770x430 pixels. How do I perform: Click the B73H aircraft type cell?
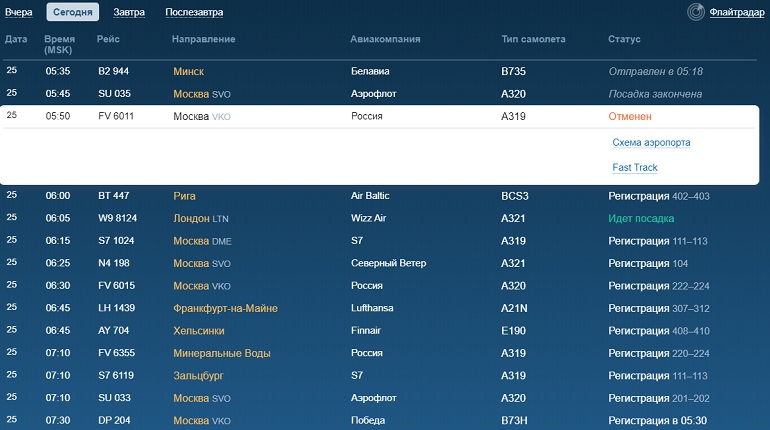(x=514, y=421)
